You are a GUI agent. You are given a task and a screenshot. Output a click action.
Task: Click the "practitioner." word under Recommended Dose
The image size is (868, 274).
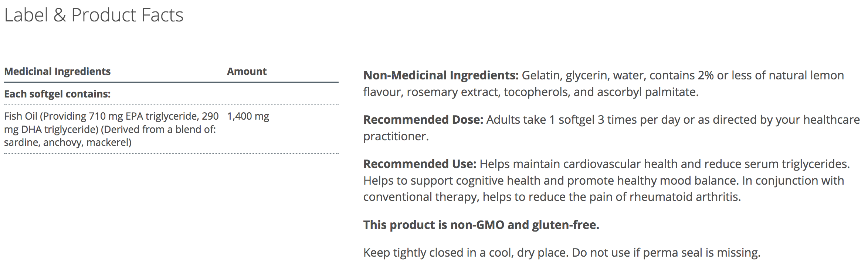point(396,136)
